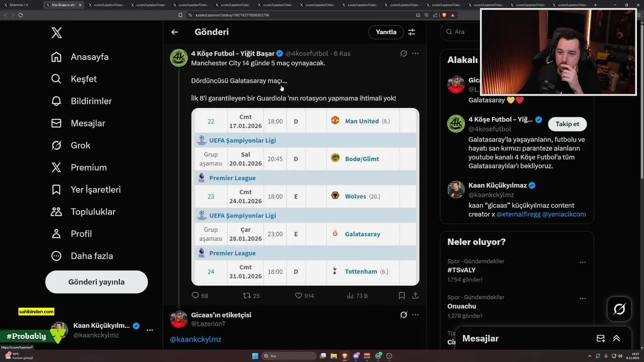This screenshot has width=644, height=362.
Task: Click the Gönderi yayınla button
Action: [97, 282]
